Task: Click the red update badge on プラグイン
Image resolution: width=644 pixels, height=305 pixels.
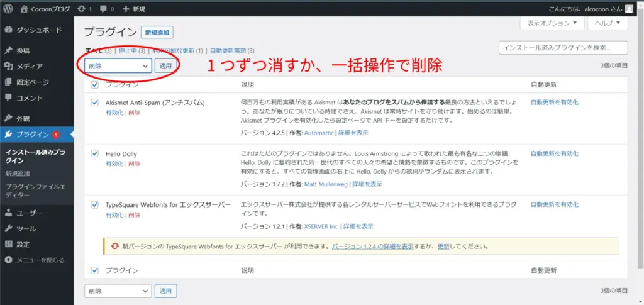Action: click(x=56, y=135)
